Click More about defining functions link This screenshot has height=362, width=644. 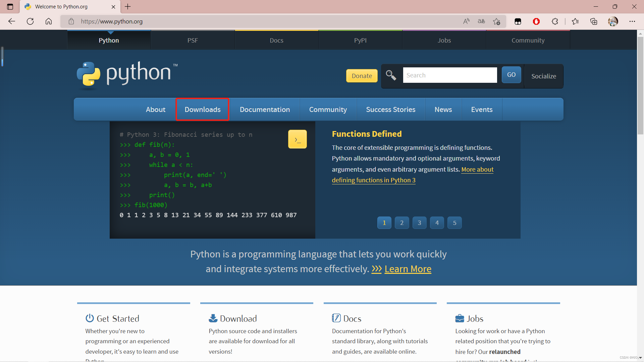[x=412, y=175]
